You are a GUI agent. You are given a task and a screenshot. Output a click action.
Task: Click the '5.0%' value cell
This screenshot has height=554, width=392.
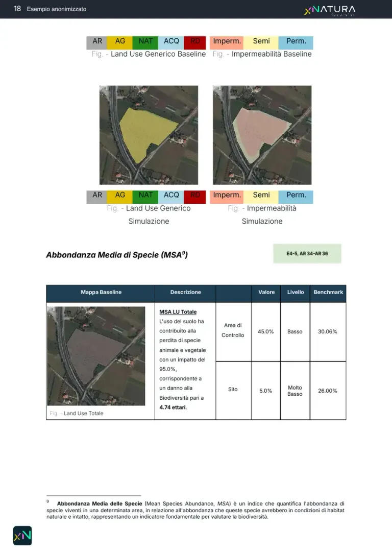click(x=265, y=391)
